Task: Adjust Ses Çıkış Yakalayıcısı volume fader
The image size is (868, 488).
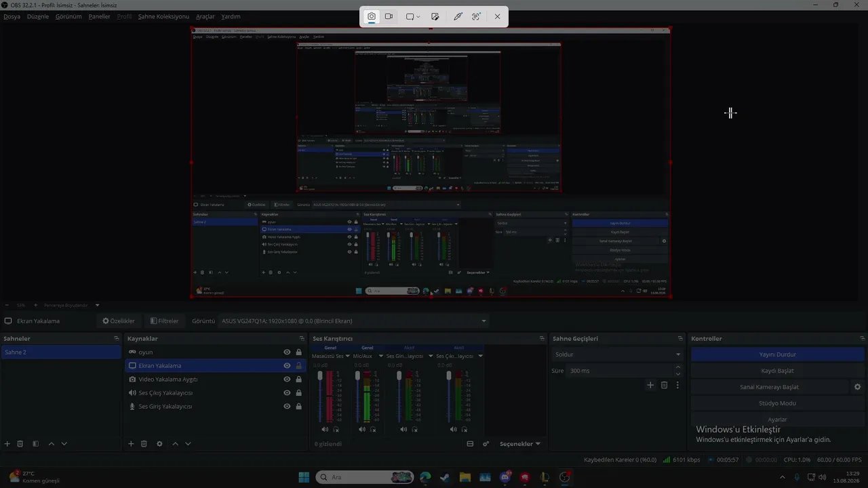Action: tap(448, 375)
